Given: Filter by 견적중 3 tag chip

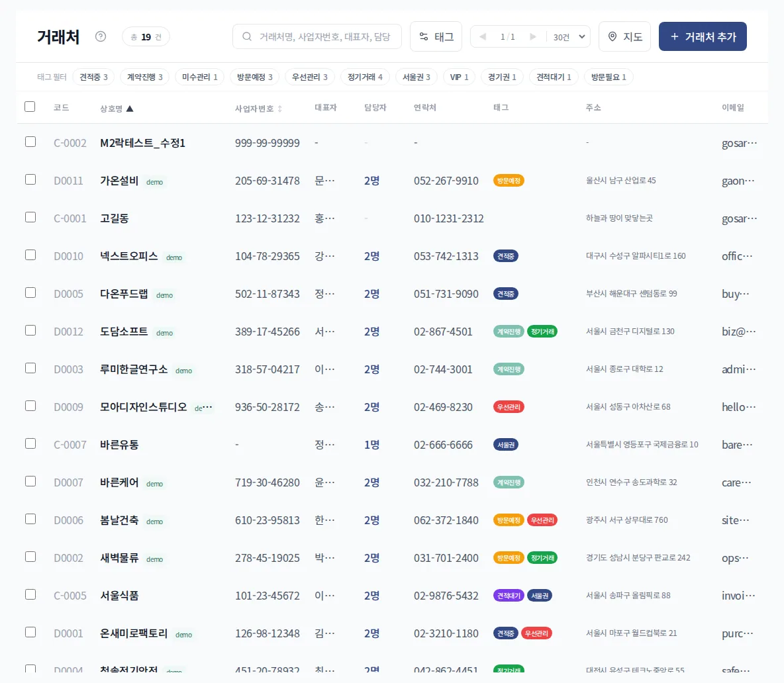Looking at the screenshot, I should click(x=93, y=77).
